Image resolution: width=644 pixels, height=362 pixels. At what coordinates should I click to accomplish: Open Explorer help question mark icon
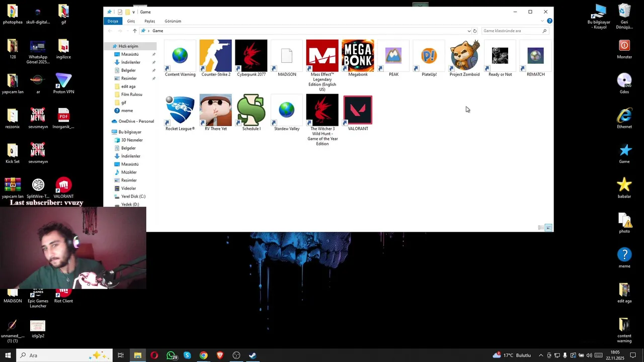tap(549, 21)
